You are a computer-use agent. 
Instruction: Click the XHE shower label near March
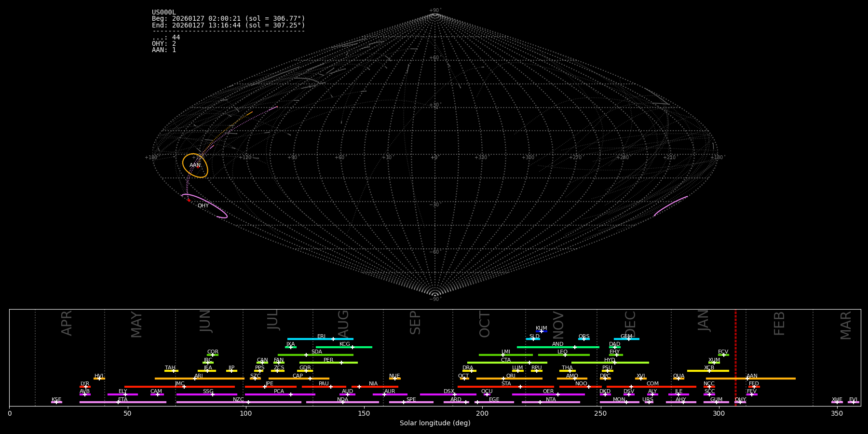coord(837,400)
